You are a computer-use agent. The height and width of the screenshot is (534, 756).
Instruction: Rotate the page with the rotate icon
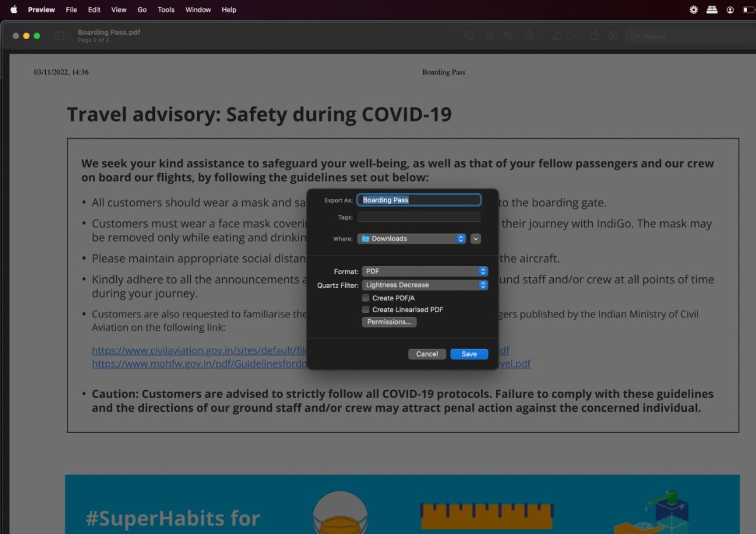(595, 36)
